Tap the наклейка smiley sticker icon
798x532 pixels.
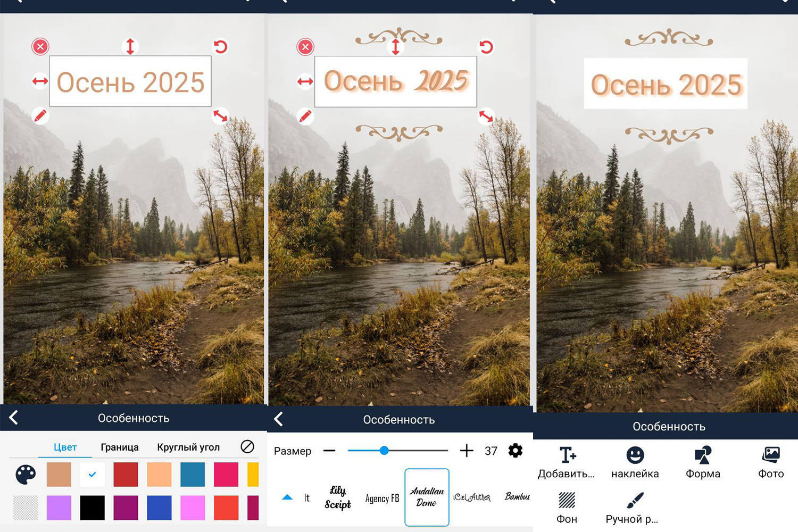click(x=635, y=455)
